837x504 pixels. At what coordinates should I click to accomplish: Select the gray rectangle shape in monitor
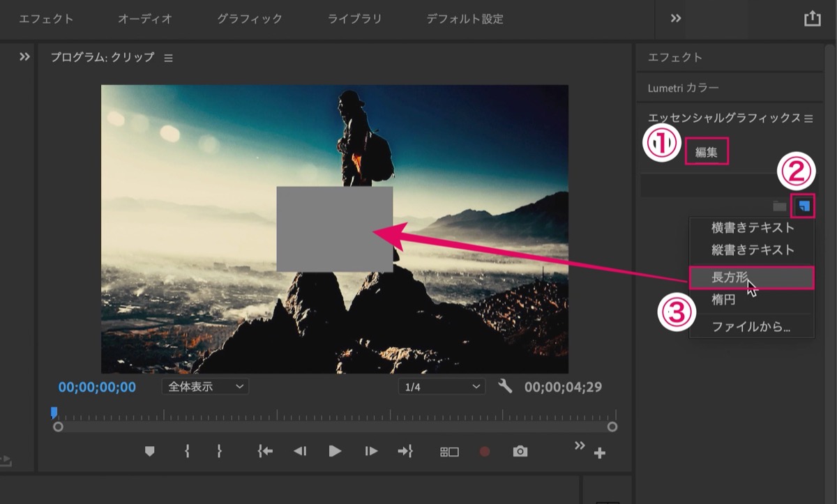(x=335, y=229)
